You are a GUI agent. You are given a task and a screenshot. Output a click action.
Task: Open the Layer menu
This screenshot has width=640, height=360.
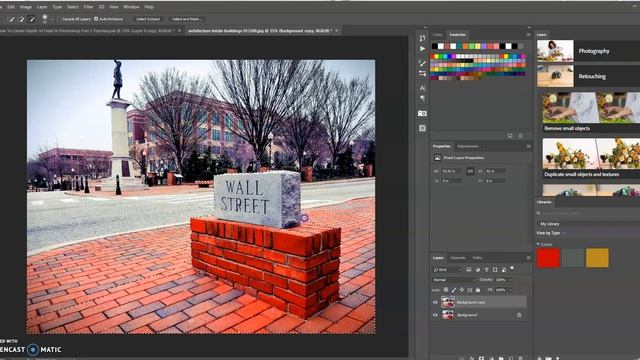42,7
